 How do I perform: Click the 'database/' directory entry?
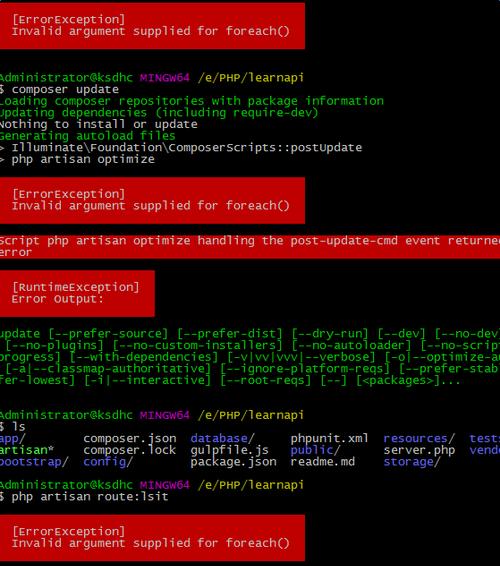222,438
